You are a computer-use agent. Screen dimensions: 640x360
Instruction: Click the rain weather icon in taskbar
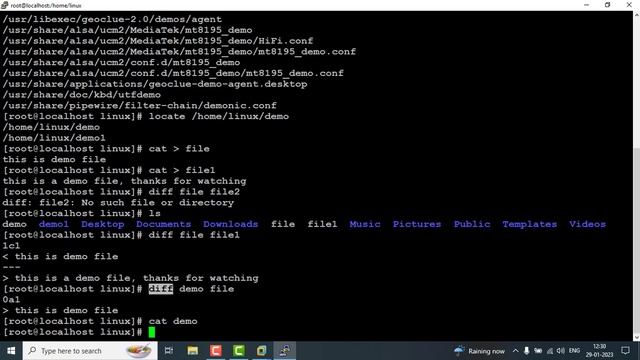coord(459,351)
